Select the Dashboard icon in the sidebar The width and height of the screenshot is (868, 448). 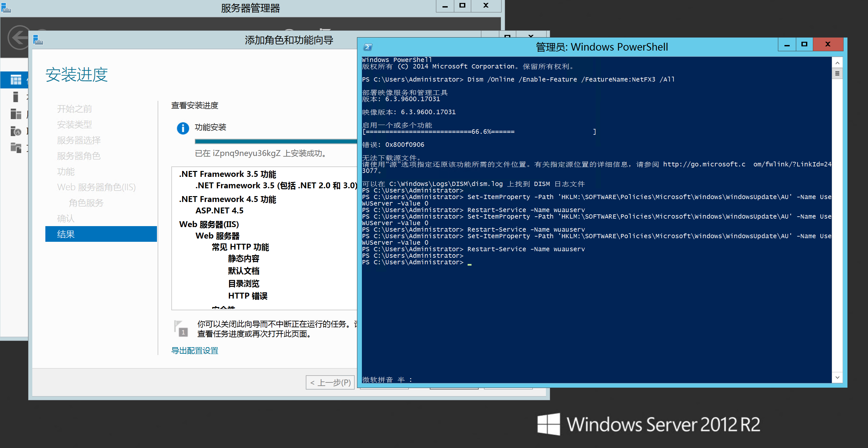click(x=16, y=80)
